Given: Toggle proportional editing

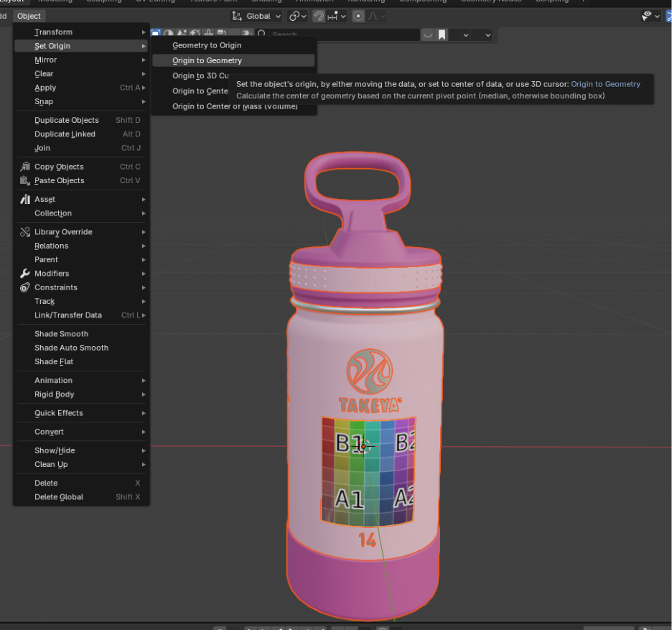Looking at the screenshot, I should 358,17.
